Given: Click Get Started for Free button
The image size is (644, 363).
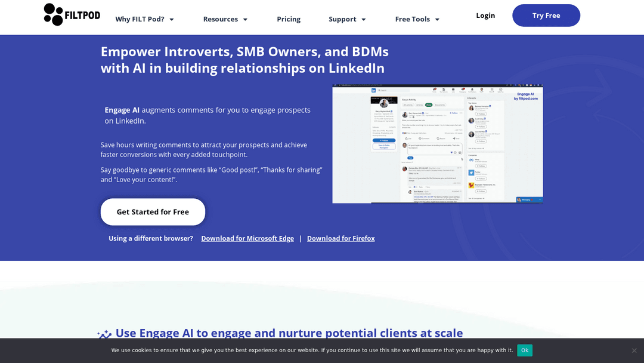Looking at the screenshot, I should pyautogui.click(x=153, y=212).
